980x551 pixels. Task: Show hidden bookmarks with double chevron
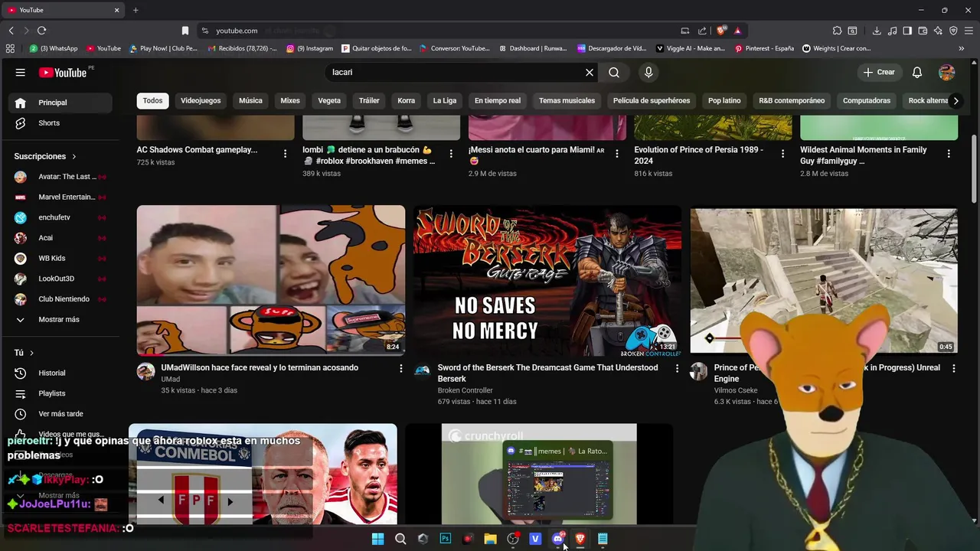pyautogui.click(x=962, y=48)
